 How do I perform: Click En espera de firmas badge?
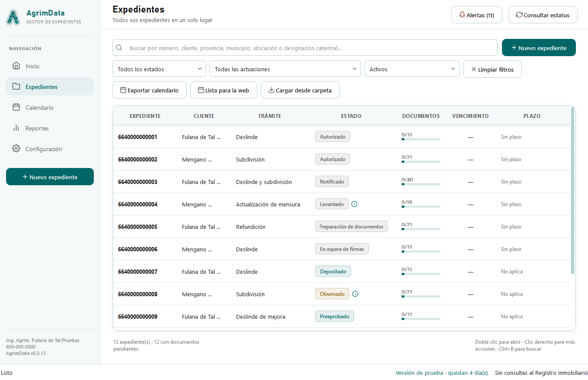click(342, 249)
